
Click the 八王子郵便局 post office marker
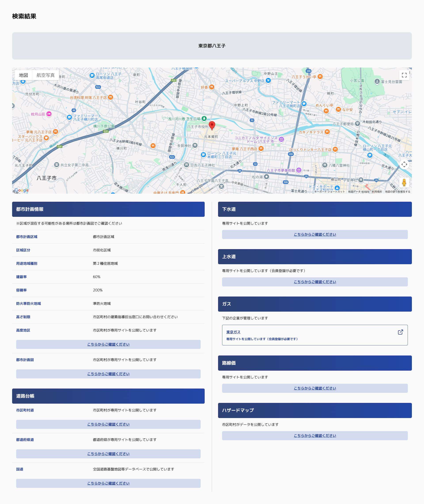click(x=358, y=124)
